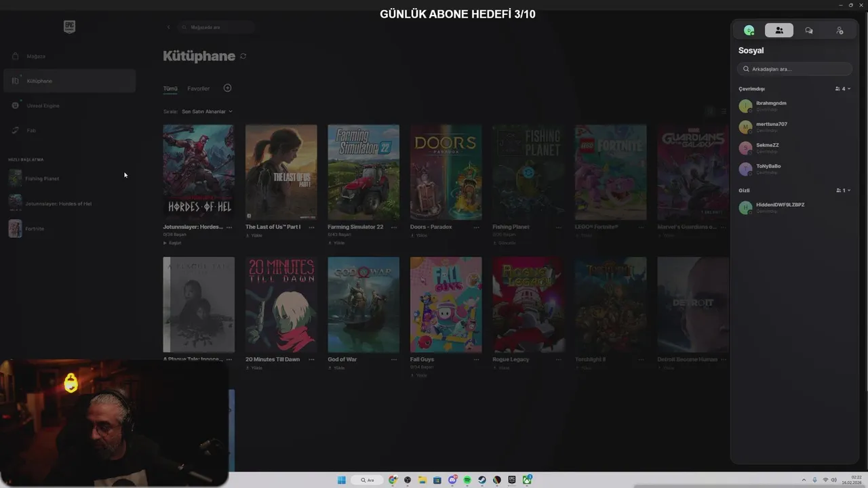Click the Epic Games logo icon

69,26
